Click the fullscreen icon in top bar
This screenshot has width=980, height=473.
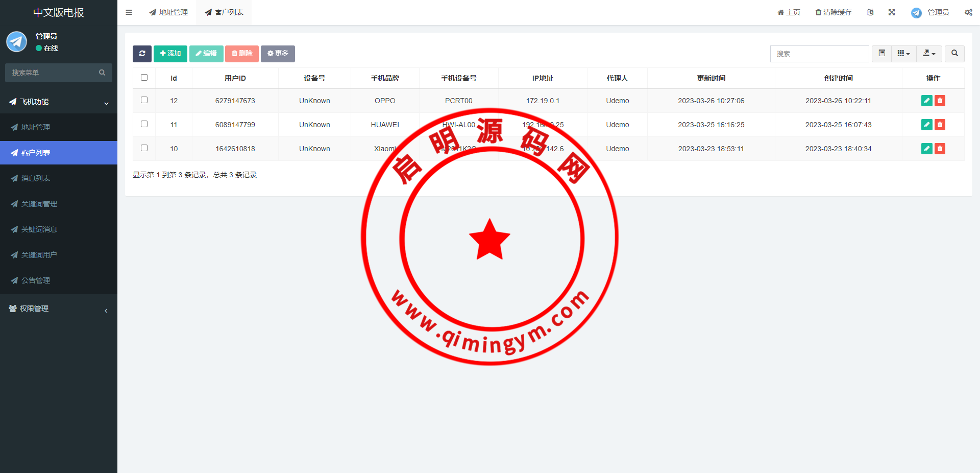(x=892, y=12)
